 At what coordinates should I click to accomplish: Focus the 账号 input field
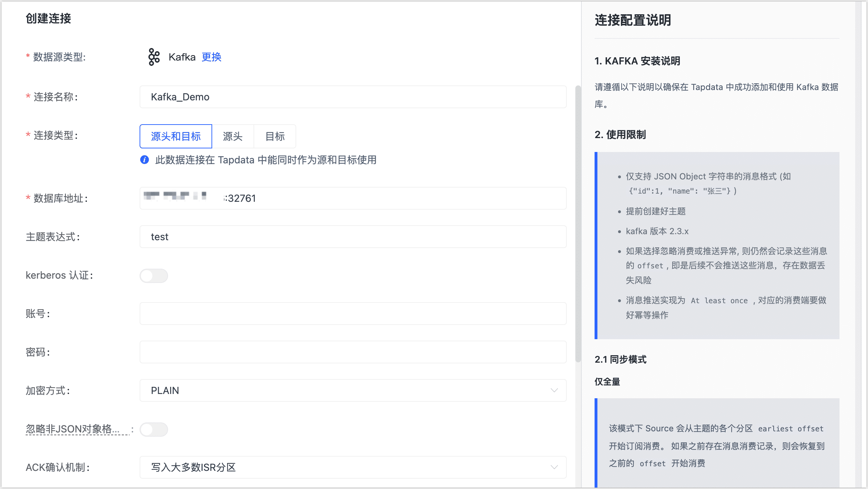point(352,314)
